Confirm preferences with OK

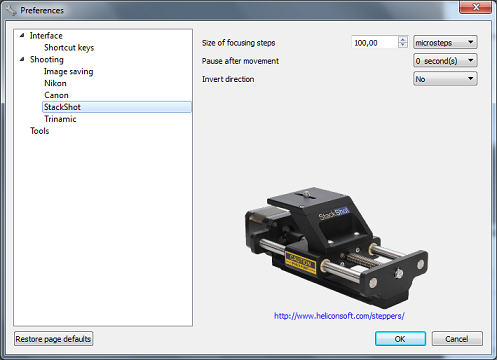coord(400,339)
